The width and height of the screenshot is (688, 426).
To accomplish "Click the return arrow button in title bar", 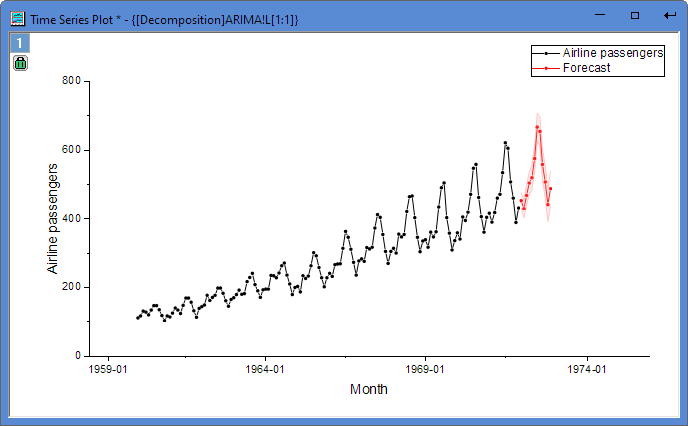I will (669, 16).
